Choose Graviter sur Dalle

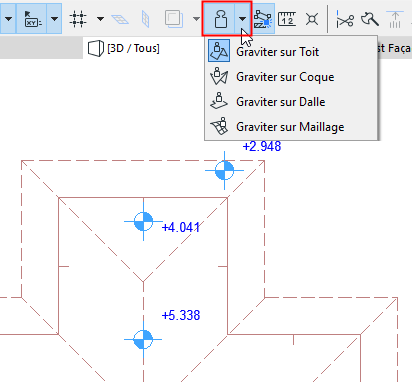point(291,102)
